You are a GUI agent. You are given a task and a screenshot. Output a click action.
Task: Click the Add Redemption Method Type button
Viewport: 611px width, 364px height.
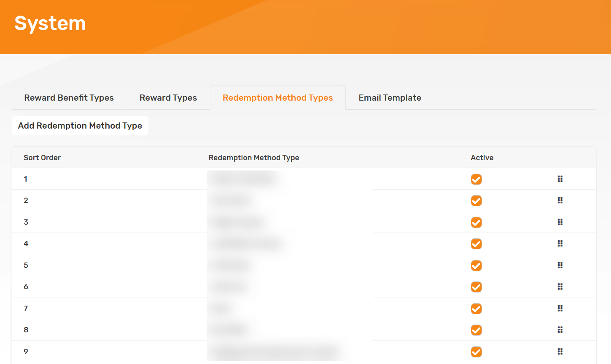[80, 126]
